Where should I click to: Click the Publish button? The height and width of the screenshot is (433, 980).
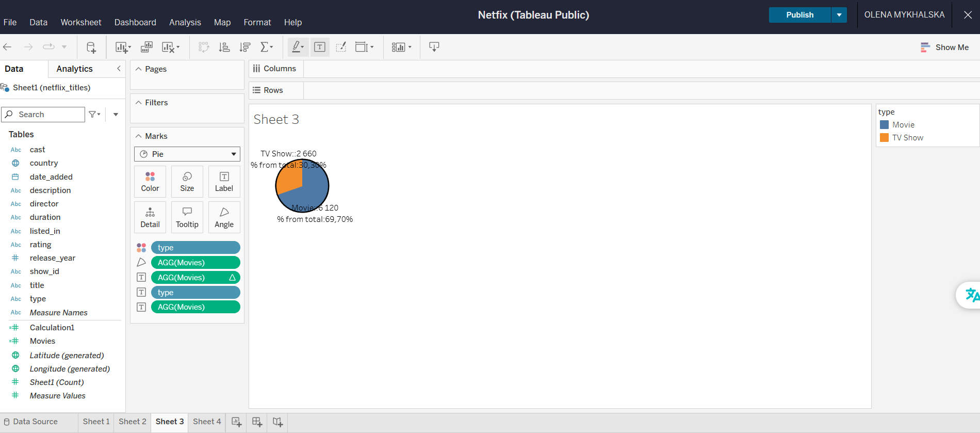coord(800,15)
